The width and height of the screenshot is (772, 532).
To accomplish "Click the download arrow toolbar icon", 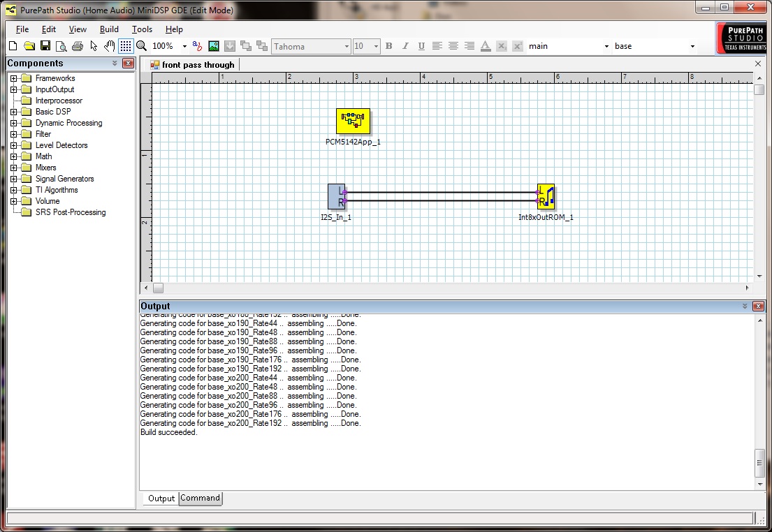I will click(229, 46).
